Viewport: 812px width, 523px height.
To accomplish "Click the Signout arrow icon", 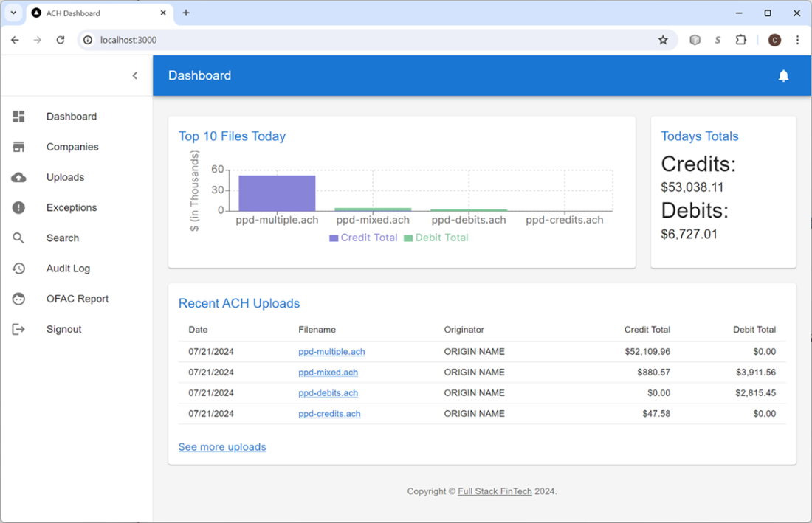I will 18,329.
